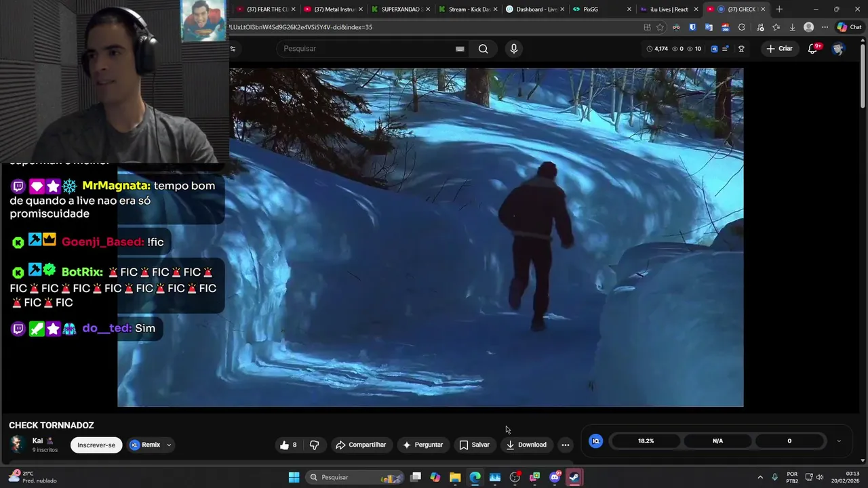This screenshot has height=488, width=868.
Task: Favorite this page with star icon
Action: coord(660,27)
